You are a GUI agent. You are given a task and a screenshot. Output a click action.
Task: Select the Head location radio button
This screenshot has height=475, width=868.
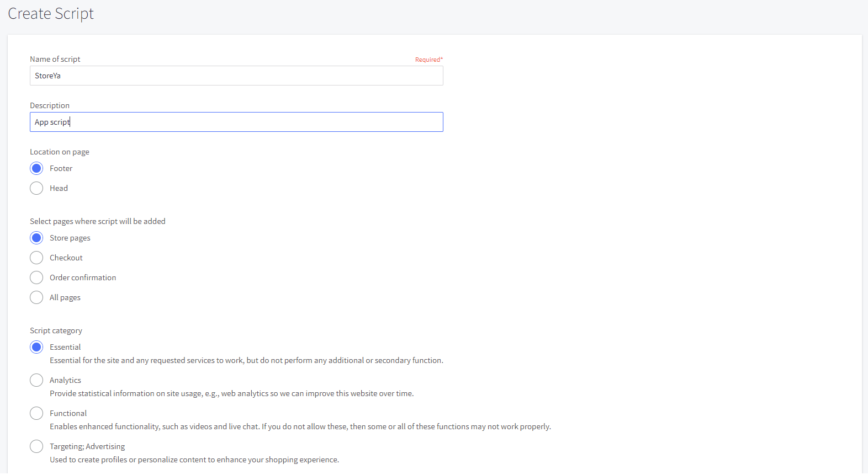click(36, 188)
